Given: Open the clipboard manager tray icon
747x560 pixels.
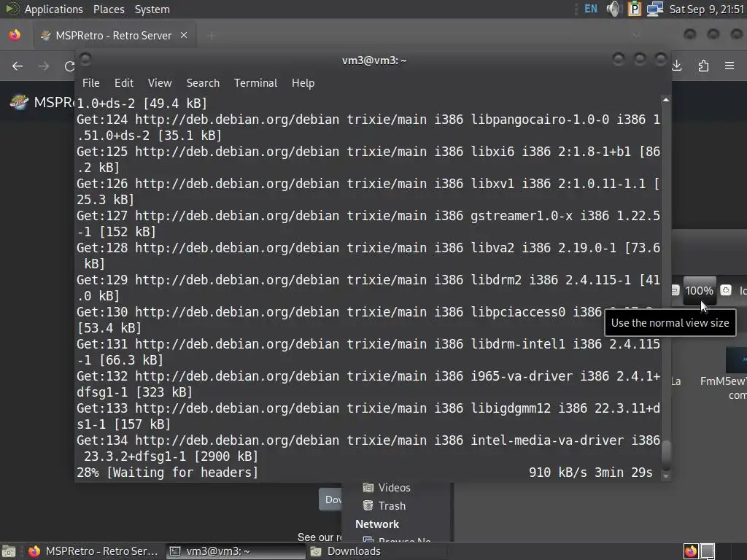Looking at the screenshot, I should [x=635, y=9].
